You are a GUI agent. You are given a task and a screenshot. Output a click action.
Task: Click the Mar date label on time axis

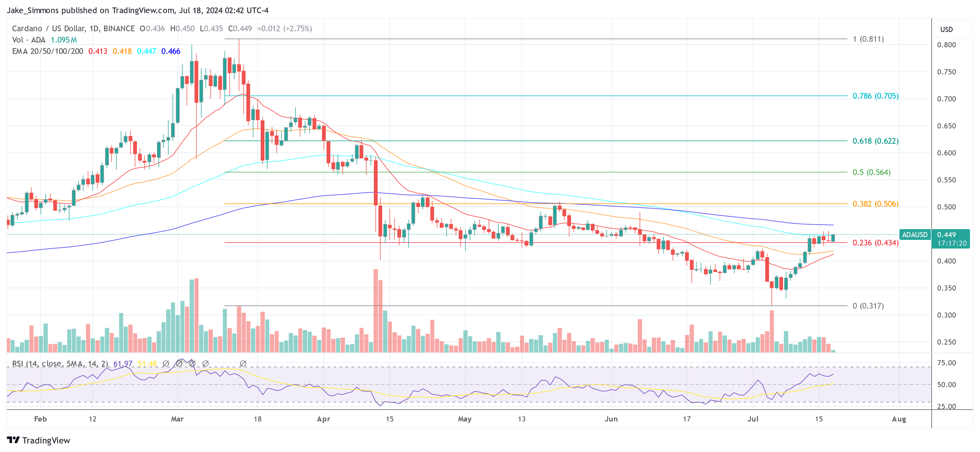[x=177, y=419]
